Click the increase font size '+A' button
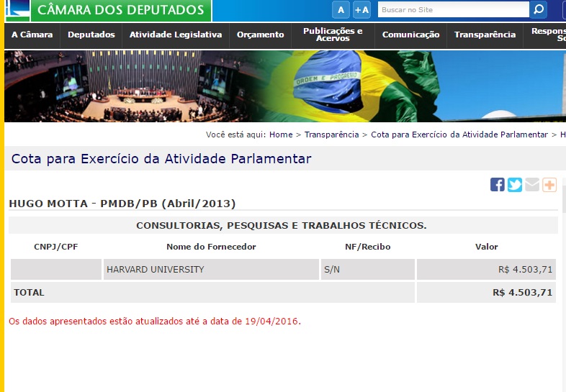The image size is (566, 392). coord(361,10)
